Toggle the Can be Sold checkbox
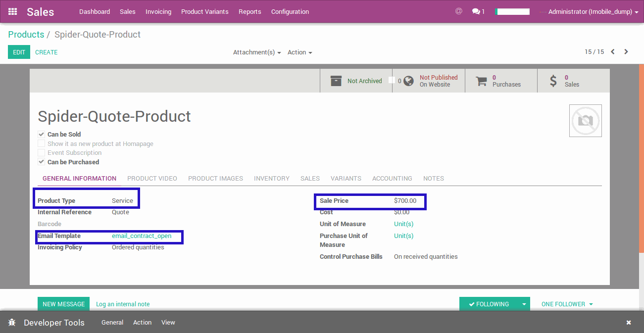The width and height of the screenshot is (644, 333). [x=42, y=134]
